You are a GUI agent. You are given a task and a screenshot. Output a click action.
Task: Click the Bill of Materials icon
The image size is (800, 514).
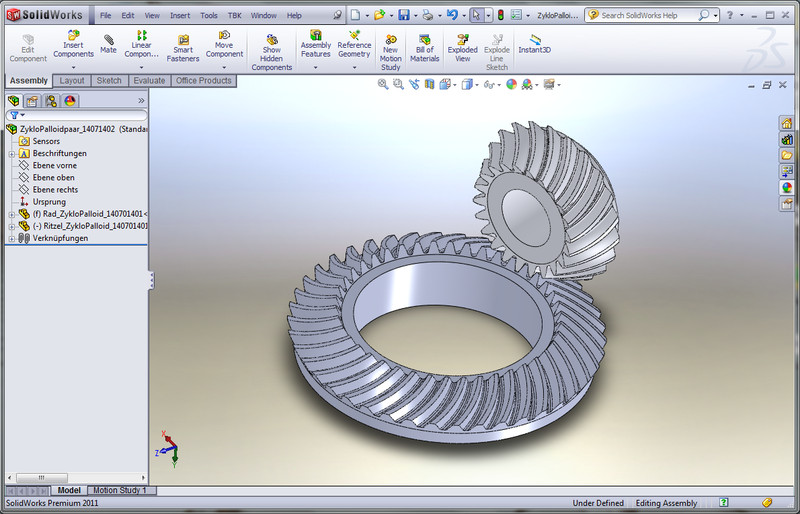click(425, 46)
